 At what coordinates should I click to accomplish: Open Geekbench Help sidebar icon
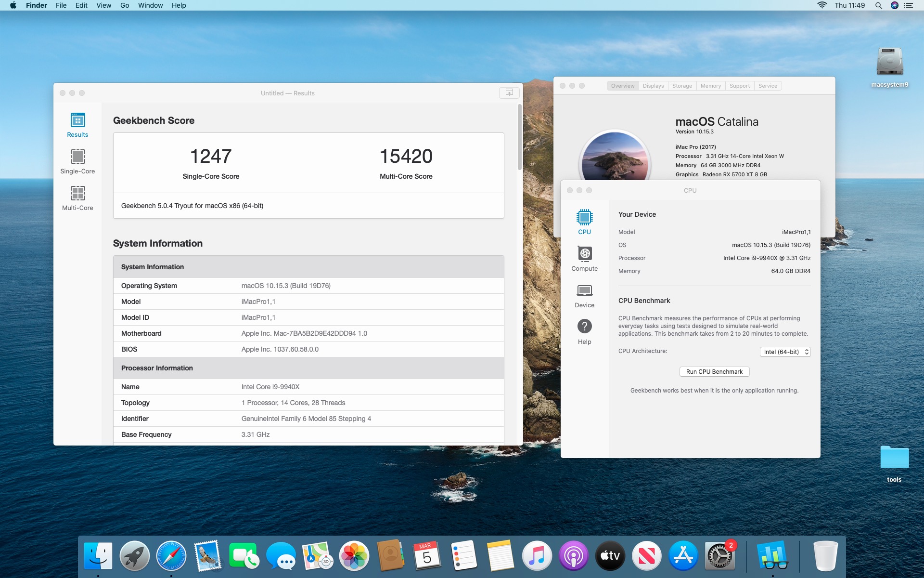click(584, 331)
